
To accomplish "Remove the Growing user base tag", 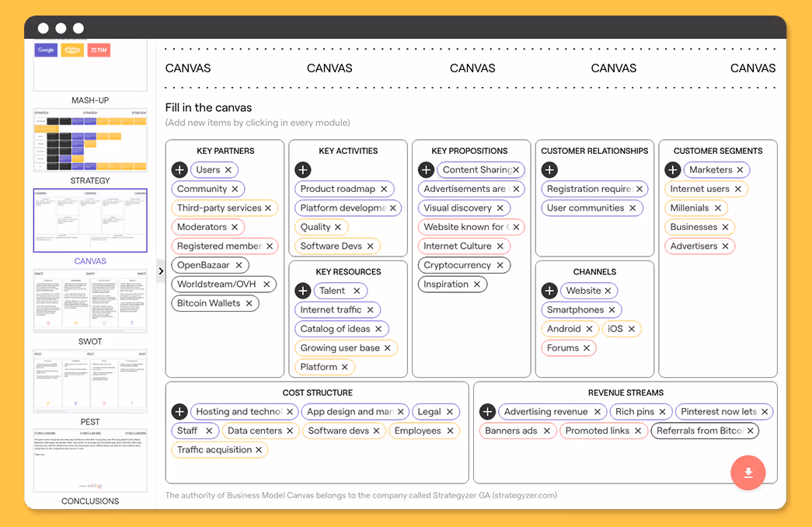I will [x=388, y=348].
